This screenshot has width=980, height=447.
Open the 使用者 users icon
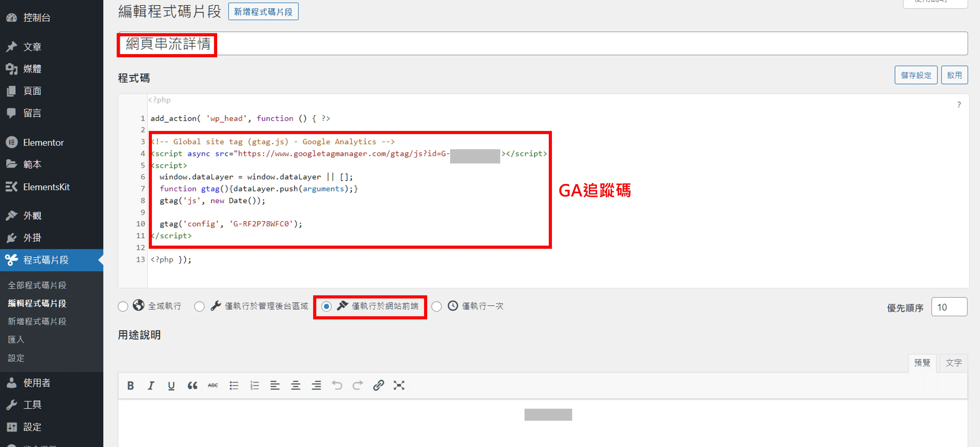tap(12, 383)
